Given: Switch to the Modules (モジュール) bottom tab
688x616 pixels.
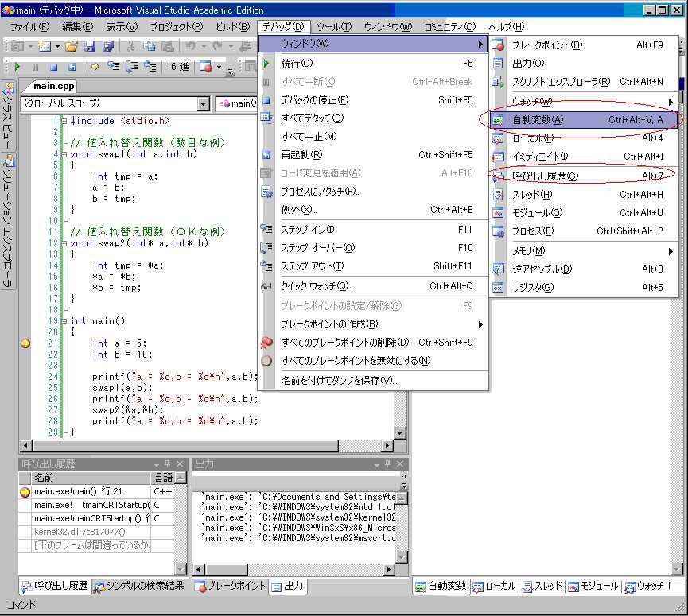Looking at the screenshot, I should [x=593, y=586].
